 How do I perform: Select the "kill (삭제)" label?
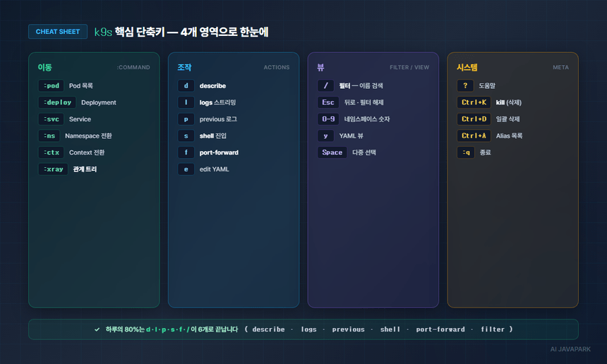point(509,102)
